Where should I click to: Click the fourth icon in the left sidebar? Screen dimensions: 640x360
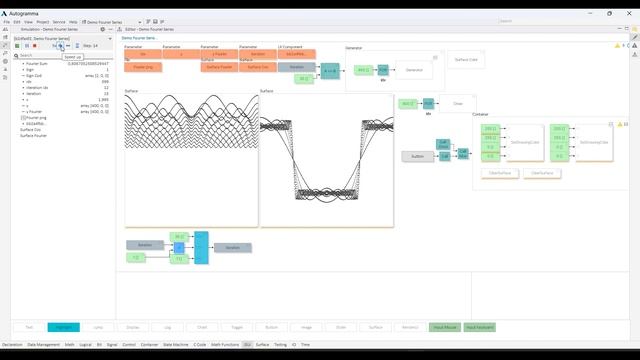point(5,53)
